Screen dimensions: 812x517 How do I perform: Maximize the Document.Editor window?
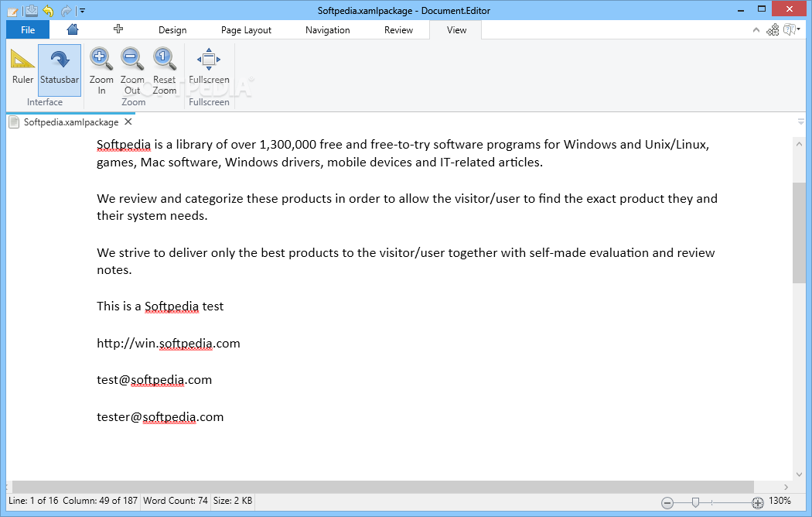pyautogui.click(x=761, y=9)
